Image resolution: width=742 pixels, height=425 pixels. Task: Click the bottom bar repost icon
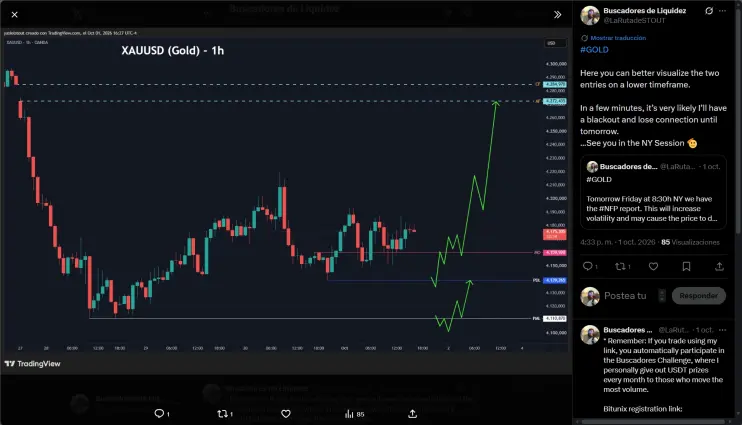tap(222, 414)
